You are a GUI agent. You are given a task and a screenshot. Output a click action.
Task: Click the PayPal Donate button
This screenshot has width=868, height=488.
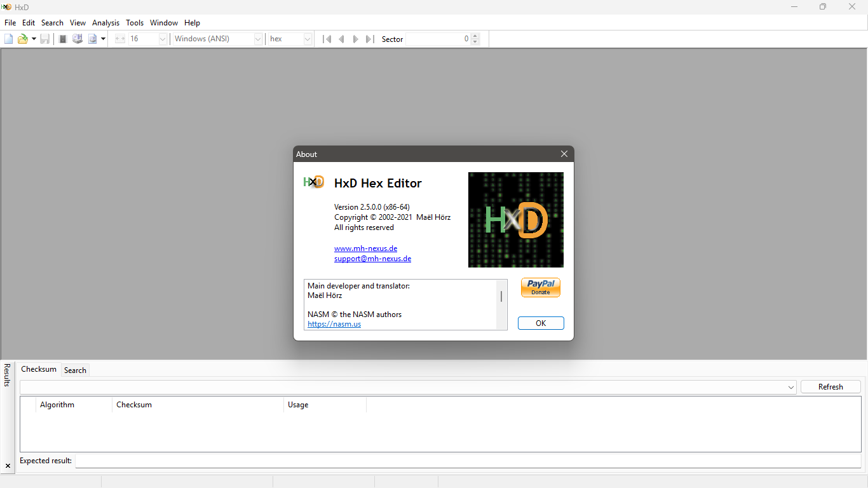click(541, 287)
